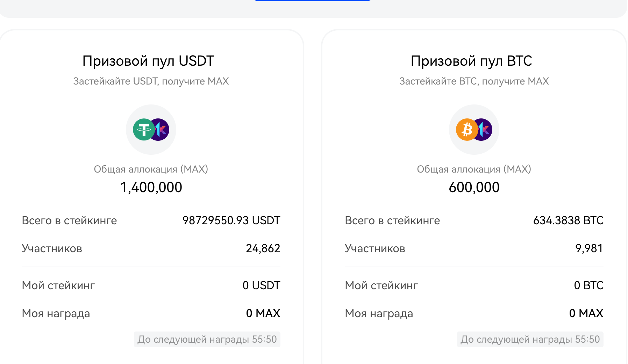The image size is (628, 364).
Task: Click Моя награда 0 MAX in USDT pool
Action: click(x=263, y=313)
